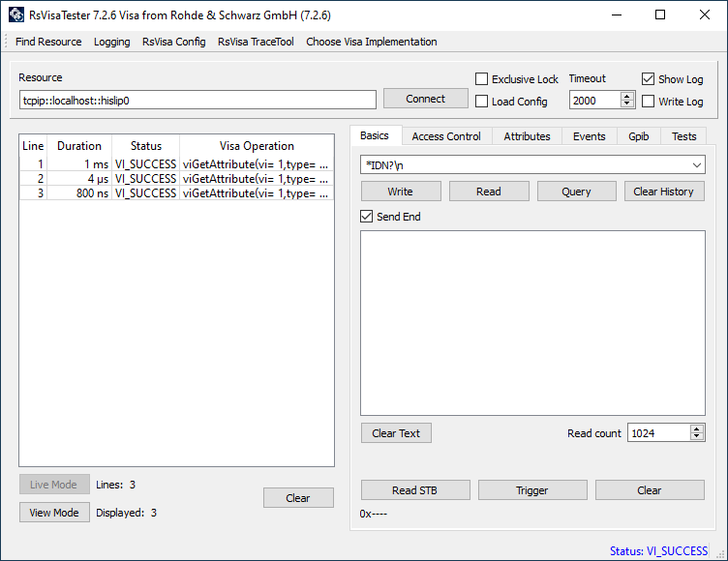Click the Clear button beside Trigger
The image size is (728, 561).
point(650,490)
